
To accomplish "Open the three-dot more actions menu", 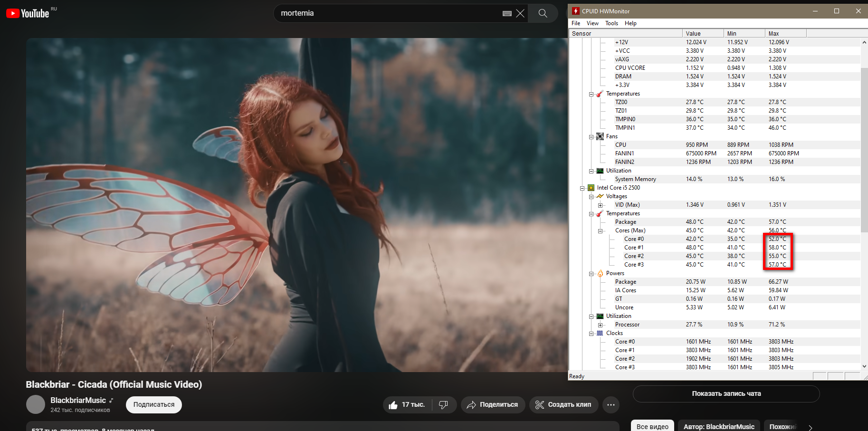I will pyautogui.click(x=611, y=405).
